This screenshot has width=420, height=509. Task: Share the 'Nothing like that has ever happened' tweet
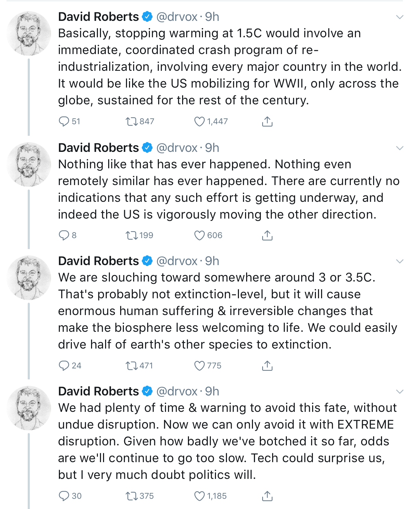(x=267, y=235)
